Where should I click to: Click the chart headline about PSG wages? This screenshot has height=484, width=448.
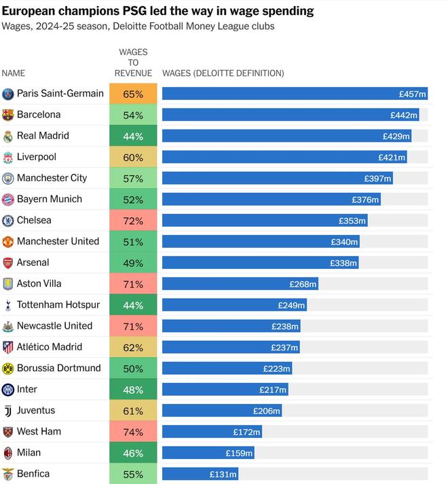(157, 11)
